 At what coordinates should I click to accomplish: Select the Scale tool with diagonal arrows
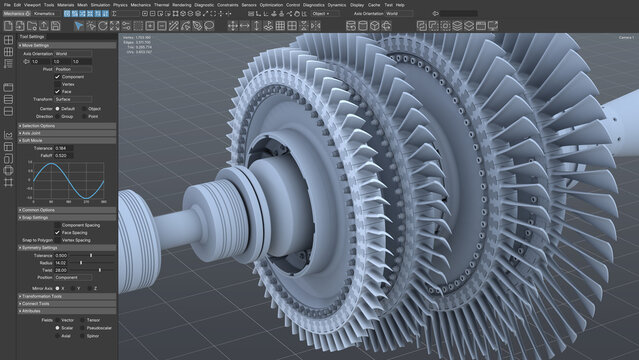pos(115,26)
